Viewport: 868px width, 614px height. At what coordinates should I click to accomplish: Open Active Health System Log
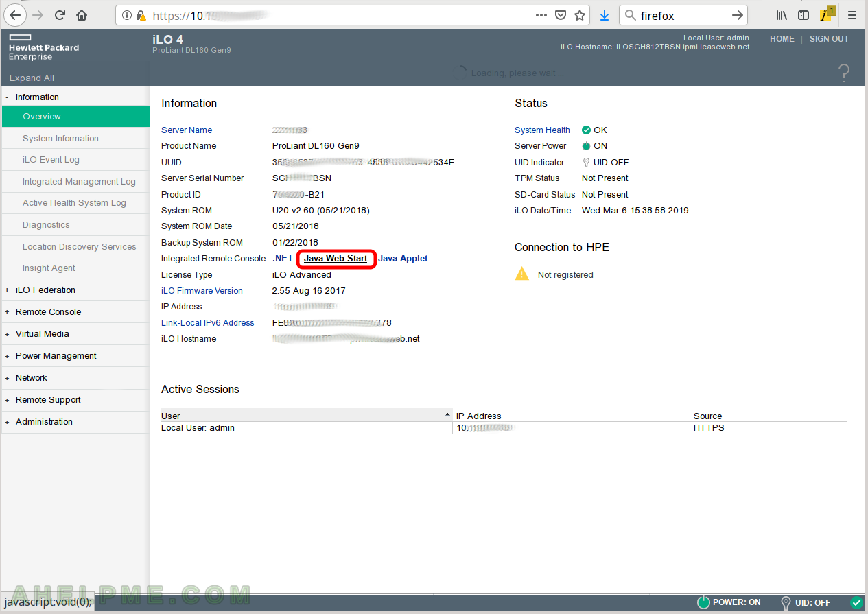[x=74, y=203]
